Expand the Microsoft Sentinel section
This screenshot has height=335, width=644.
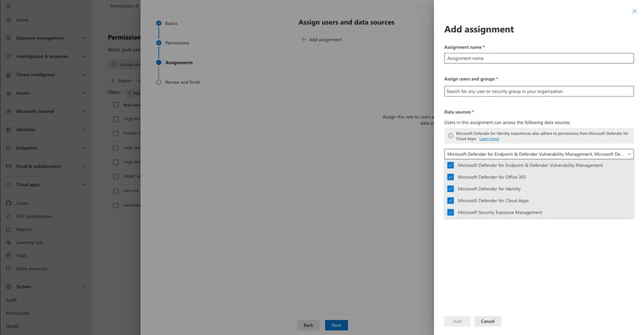click(x=84, y=111)
